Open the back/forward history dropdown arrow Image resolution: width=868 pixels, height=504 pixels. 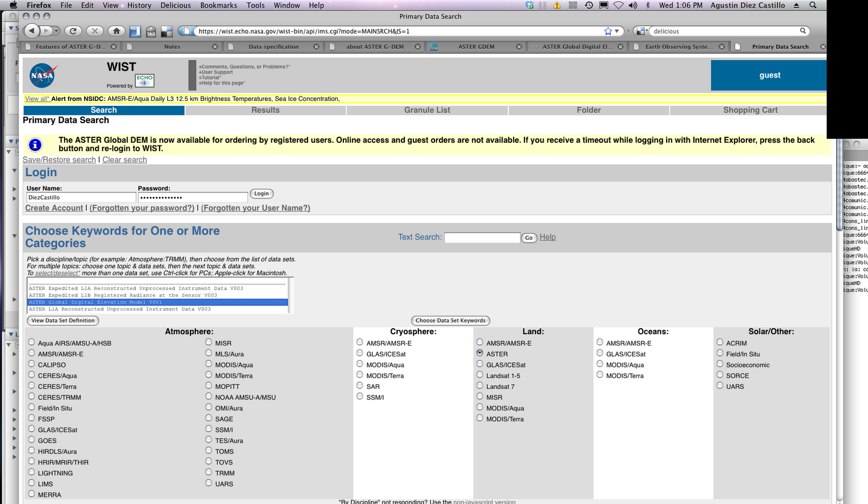(56, 31)
